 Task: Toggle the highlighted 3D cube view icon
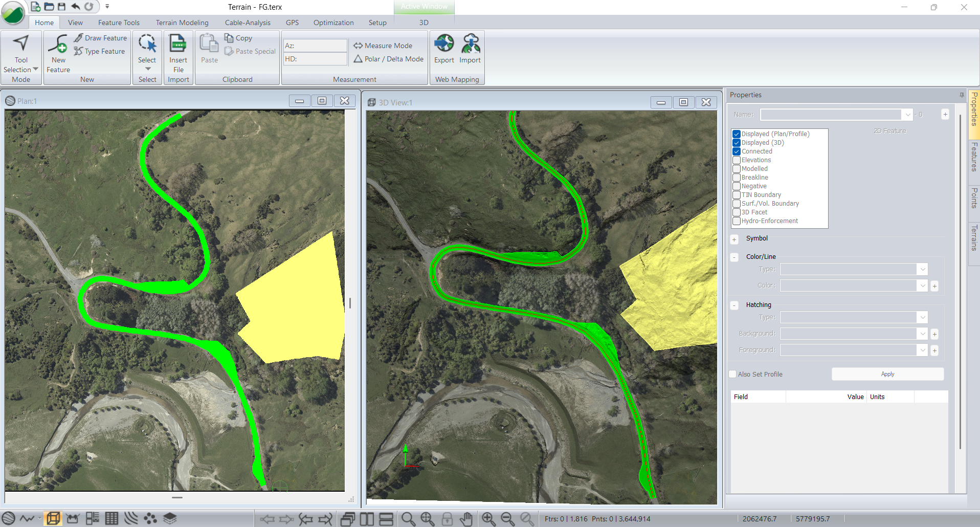[53, 518]
